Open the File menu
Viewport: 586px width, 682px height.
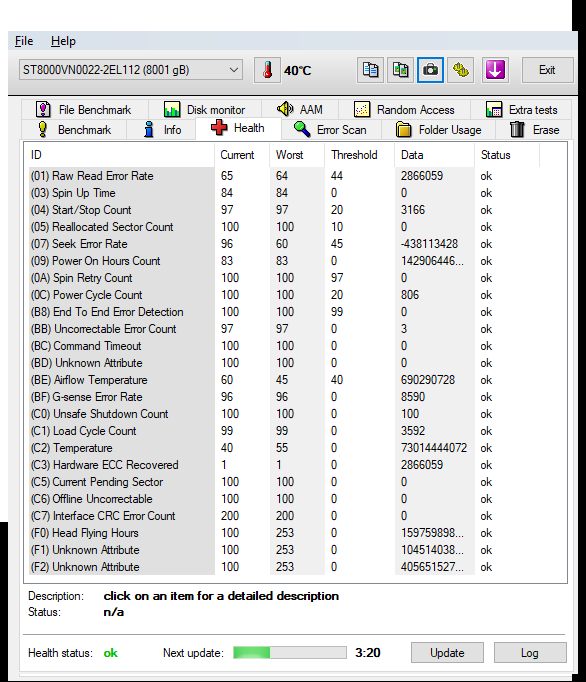[x=24, y=41]
